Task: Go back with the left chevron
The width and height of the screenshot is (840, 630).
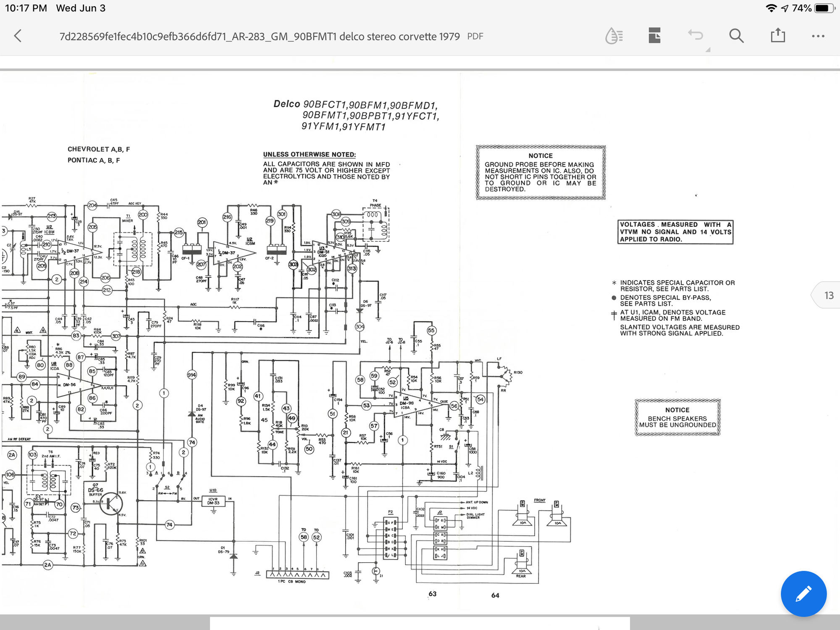Action: (18, 36)
